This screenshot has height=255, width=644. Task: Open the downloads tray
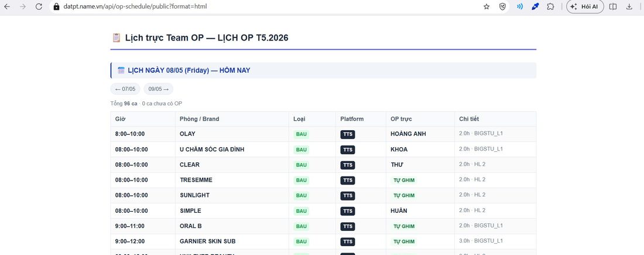tap(629, 6)
